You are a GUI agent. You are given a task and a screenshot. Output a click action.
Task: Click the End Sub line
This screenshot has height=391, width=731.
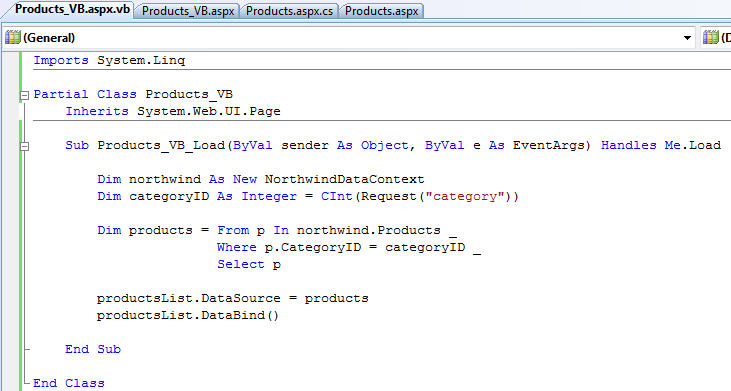pos(93,350)
